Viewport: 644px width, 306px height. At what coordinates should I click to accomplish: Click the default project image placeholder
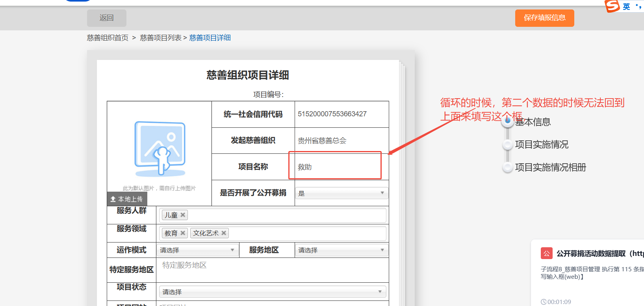tap(160, 149)
